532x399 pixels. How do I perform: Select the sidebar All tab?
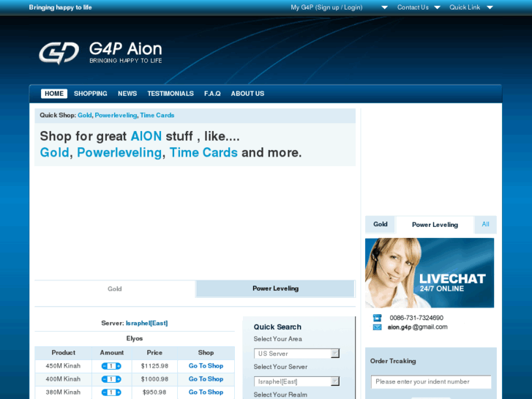[485, 224]
